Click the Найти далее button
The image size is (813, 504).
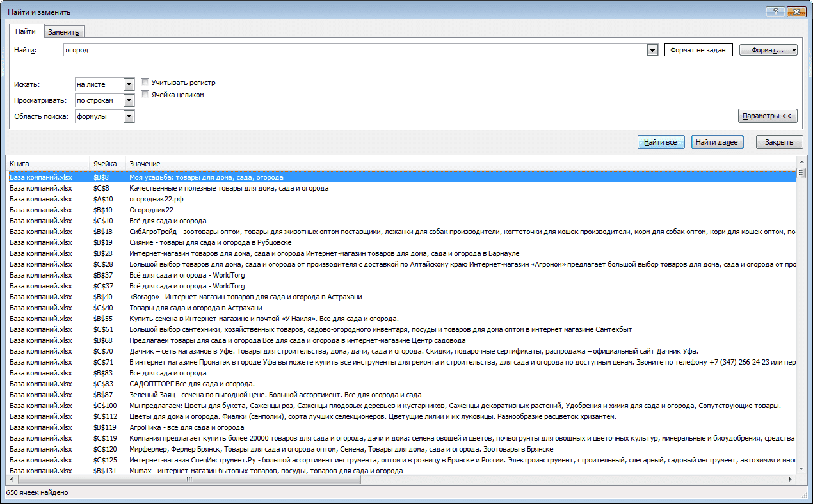[x=717, y=142]
